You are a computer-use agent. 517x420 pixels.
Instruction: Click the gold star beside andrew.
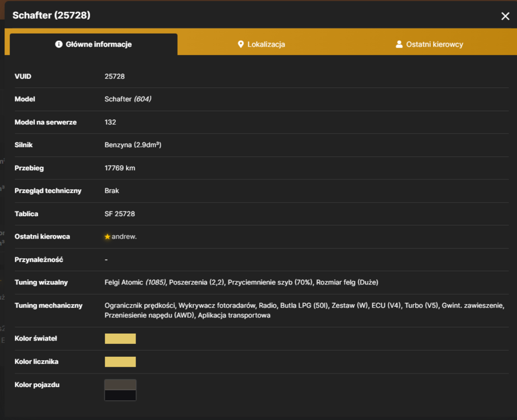[107, 237]
